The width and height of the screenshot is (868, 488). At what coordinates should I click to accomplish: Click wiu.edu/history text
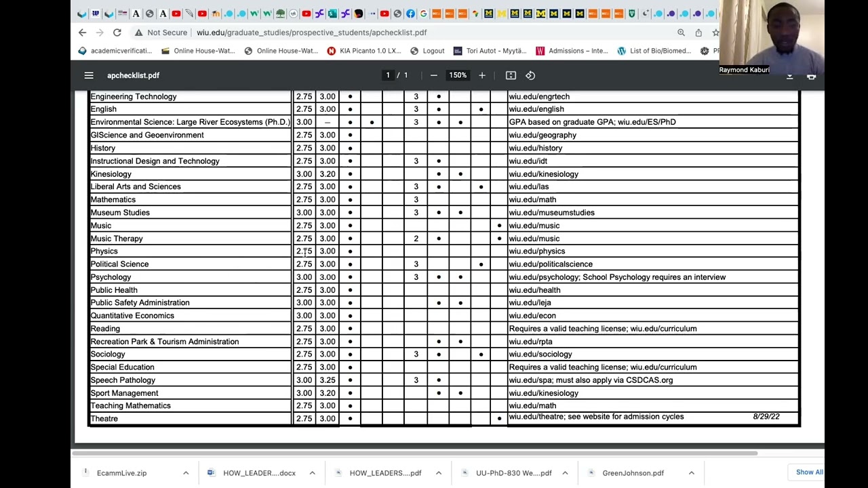point(536,148)
